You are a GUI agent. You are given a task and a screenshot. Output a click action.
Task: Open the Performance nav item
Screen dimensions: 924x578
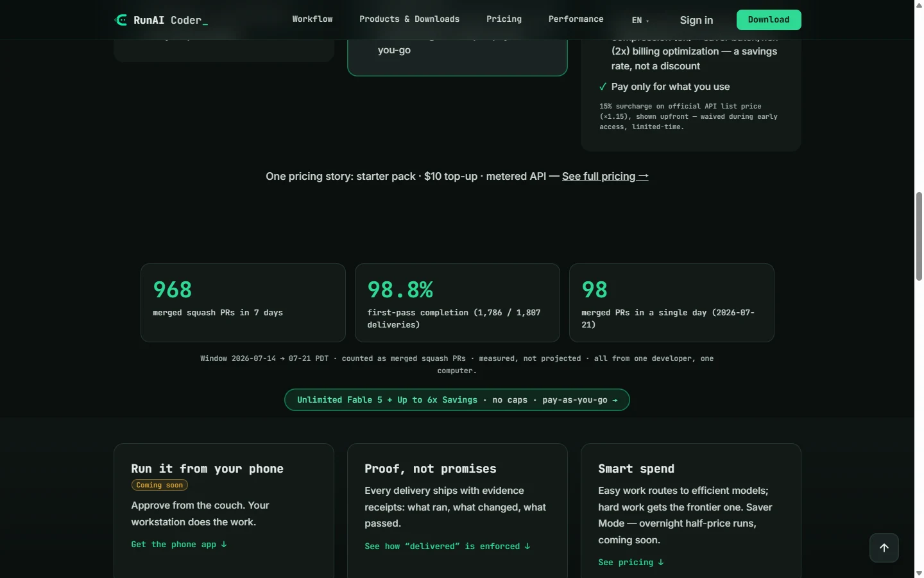click(x=576, y=19)
